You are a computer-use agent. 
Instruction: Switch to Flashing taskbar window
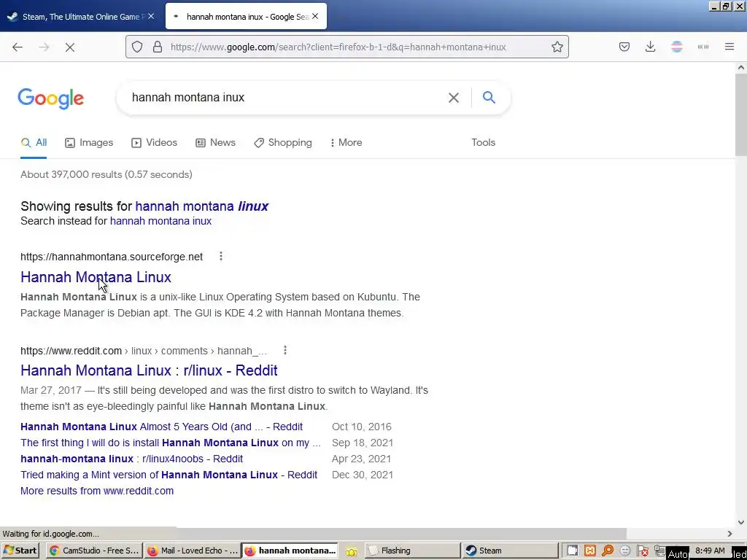(413, 551)
